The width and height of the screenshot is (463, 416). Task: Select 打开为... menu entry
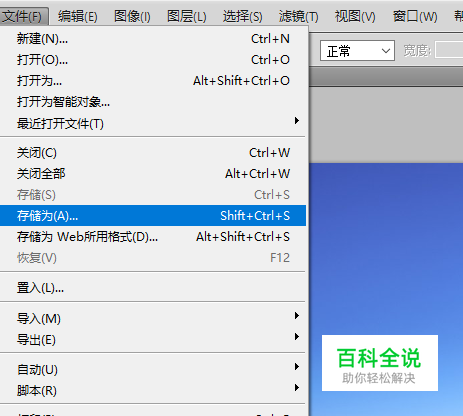[153, 81]
